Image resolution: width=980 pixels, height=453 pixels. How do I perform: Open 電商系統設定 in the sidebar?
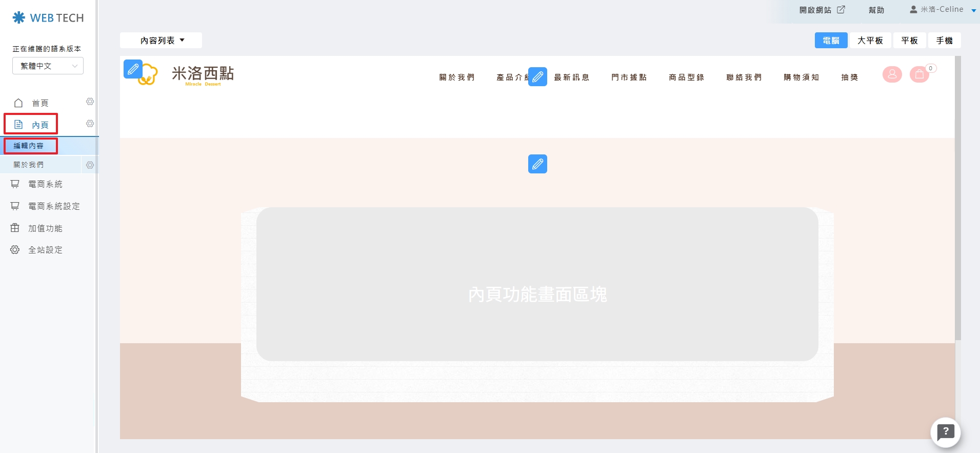click(54, 206)
